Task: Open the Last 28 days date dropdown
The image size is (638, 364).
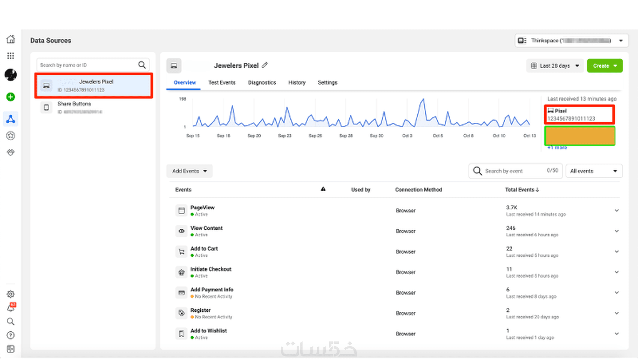Action: 555,66
